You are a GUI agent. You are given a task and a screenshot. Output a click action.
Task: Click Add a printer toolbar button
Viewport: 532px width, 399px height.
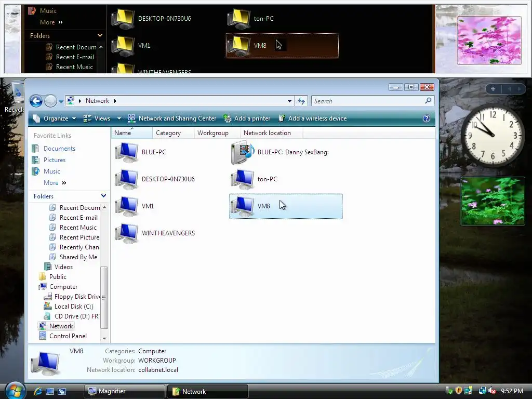pos(247,118)
